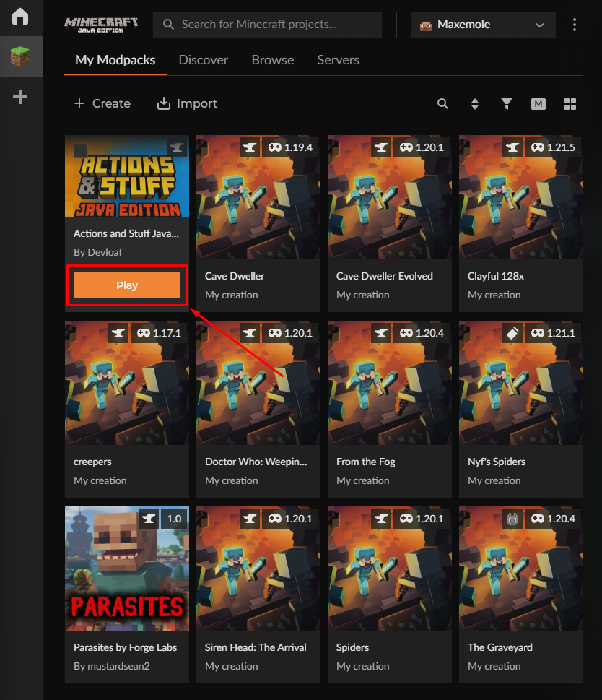Toggle the M modded content badge
The image size is (602, 700).
point(538,103)
